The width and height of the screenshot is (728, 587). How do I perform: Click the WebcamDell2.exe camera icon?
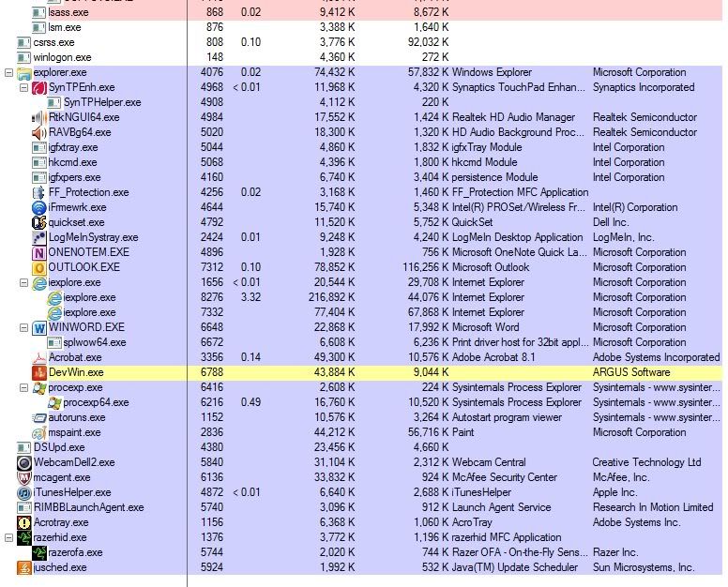[x=23, y=462]
